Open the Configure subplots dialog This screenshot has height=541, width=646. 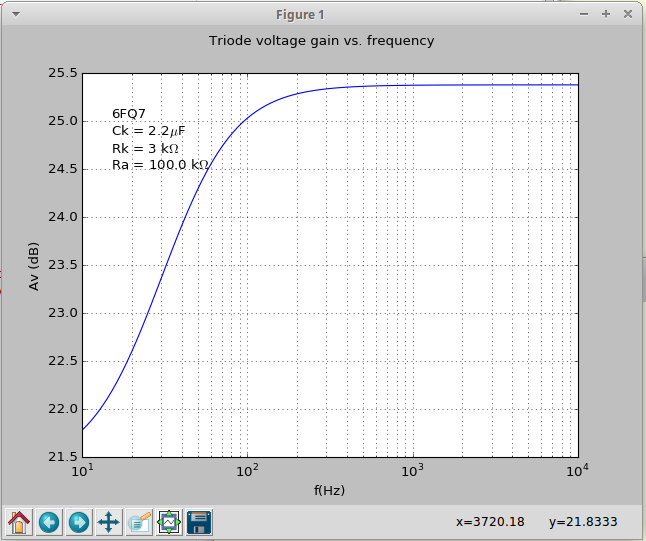pos(169,522)
